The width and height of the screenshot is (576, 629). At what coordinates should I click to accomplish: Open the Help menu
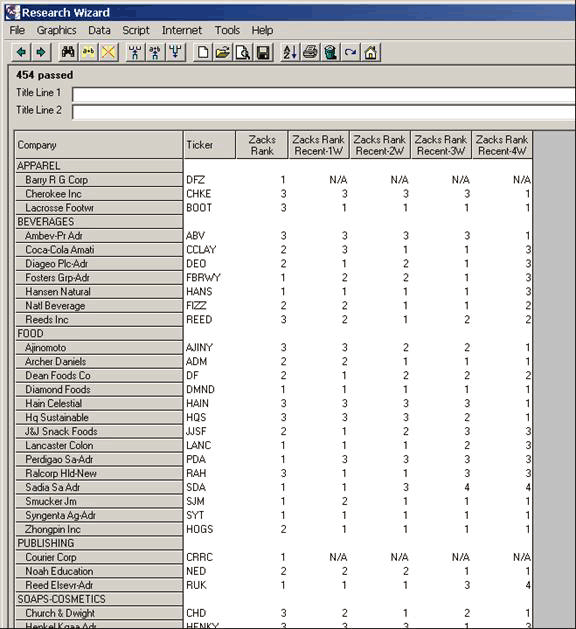262,30
